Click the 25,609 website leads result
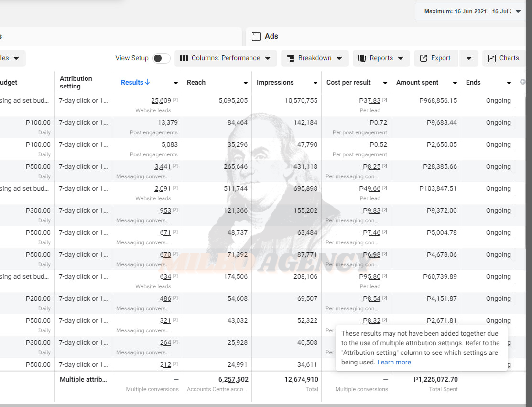The height and width of the screenshot is (407, 532). click(161, 100)
